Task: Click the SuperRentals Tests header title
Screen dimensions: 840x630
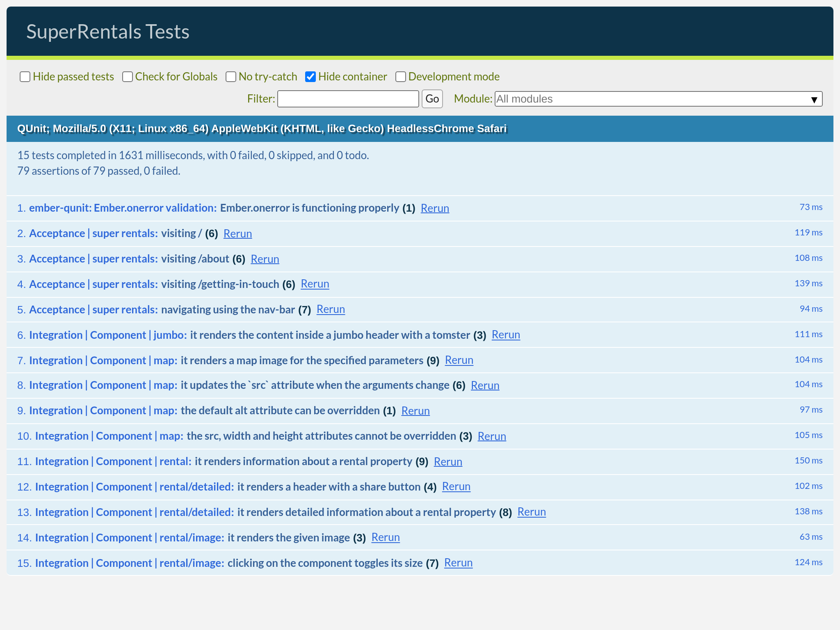Action: click(x=108, y=32)
